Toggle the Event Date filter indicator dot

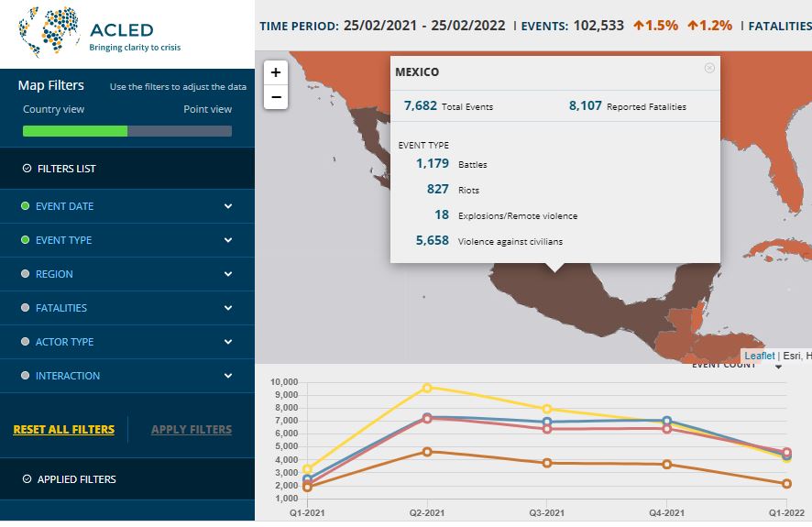pyautogui.click(x=26, y=206)
